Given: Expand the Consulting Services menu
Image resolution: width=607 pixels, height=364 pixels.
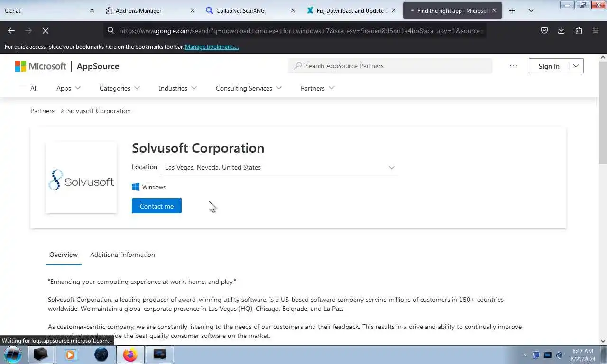Looking at the screenshot, I should pos(248,88).
